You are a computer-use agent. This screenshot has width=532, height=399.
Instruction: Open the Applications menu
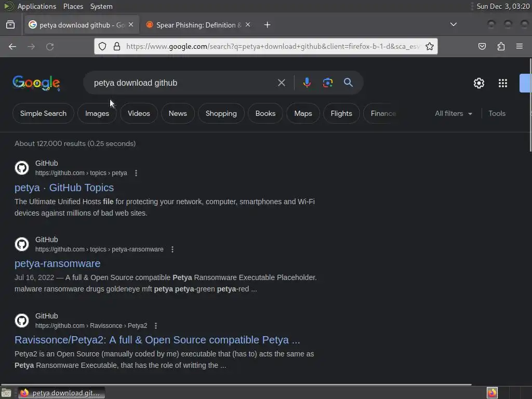pyautogui.click(x=37, y=6)
